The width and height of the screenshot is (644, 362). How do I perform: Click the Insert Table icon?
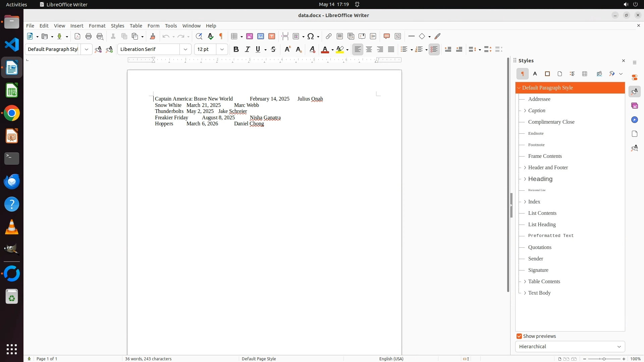(x=234, y=36)
